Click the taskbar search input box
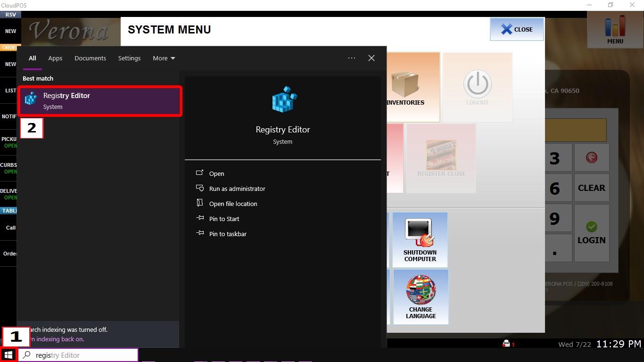Viewport: 644px width, 362px height. [x=78, y=355]
